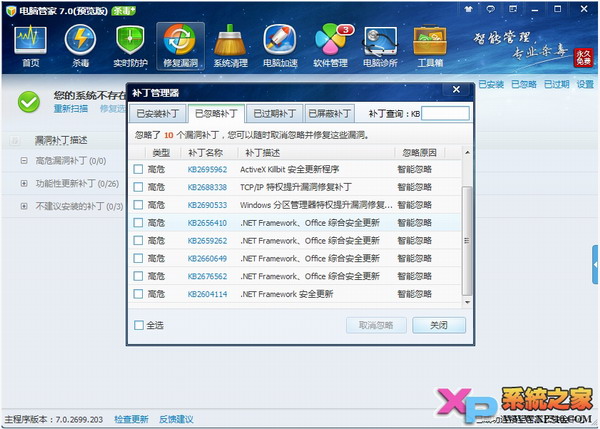The height and width of the screenshot is (429, 600).
Task: Check the box for KB2676562
Action: 138,276
